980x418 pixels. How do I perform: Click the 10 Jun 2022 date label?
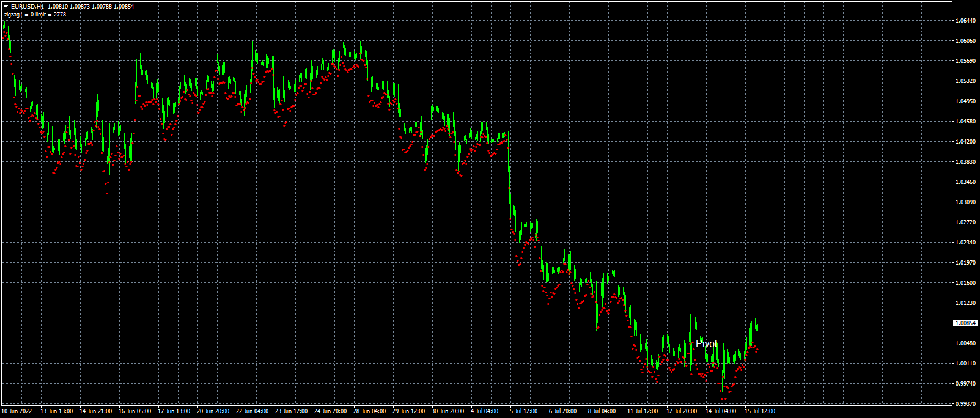(x=17, y=411)
